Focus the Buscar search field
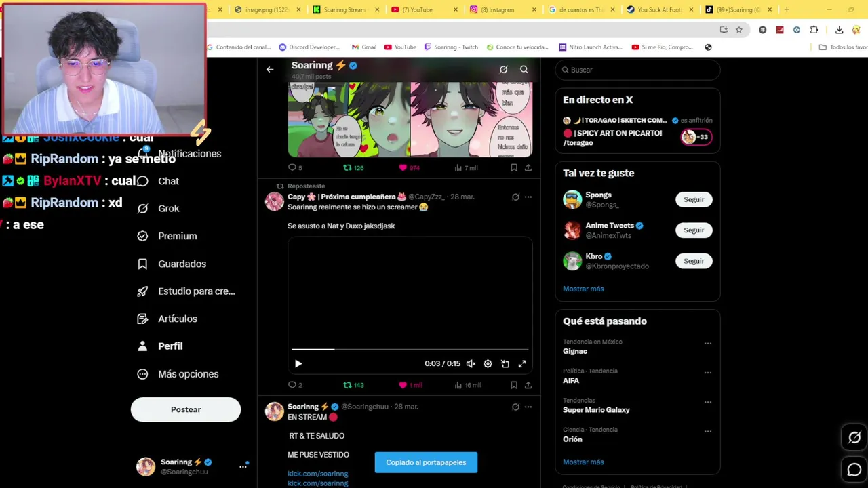Viewport: 868px width, 488px height. pyautogui.click(x=637, y=70)
